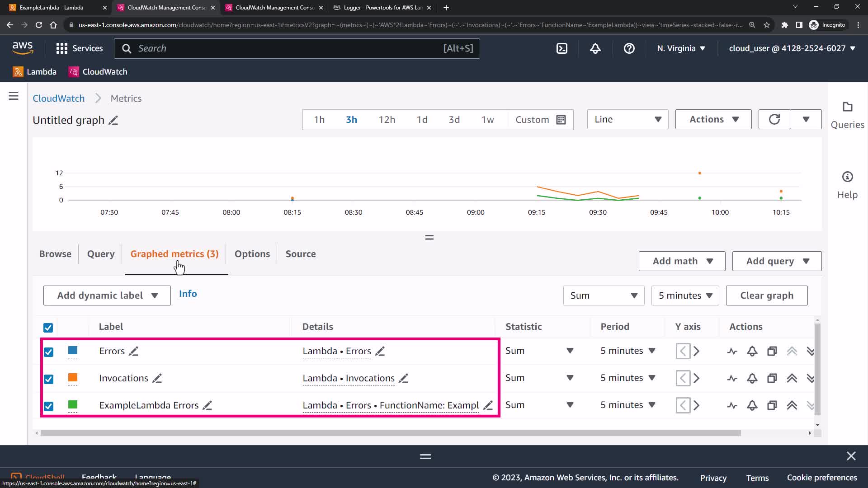The image size is (868, 488).
Task: Switch to the Browse tab
Action: point(55,254)
